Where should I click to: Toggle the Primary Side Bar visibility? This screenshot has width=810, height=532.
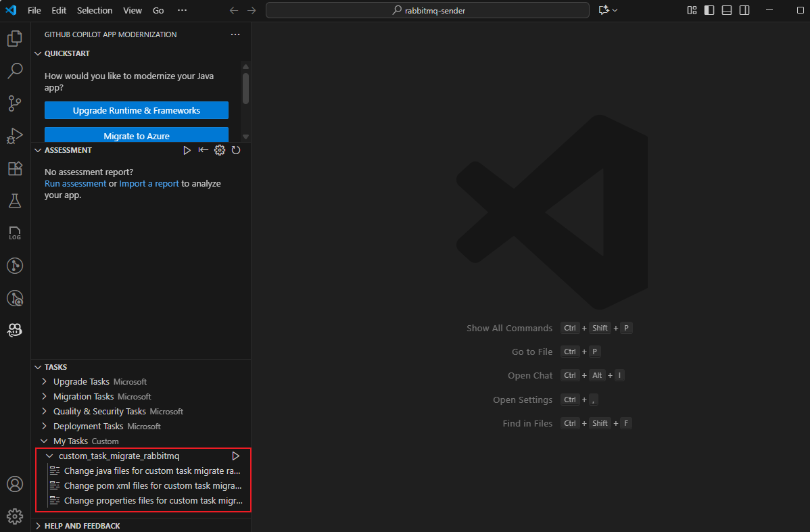pos(708,10)
